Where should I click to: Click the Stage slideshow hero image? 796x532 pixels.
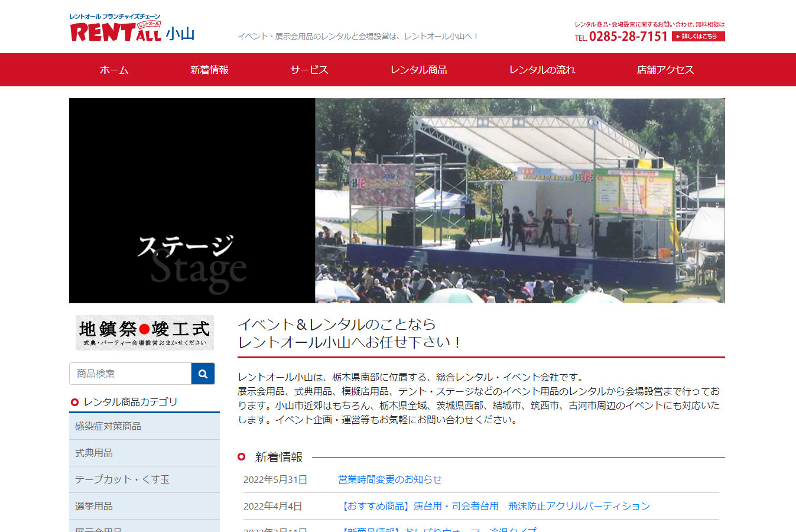coord(397,200)
